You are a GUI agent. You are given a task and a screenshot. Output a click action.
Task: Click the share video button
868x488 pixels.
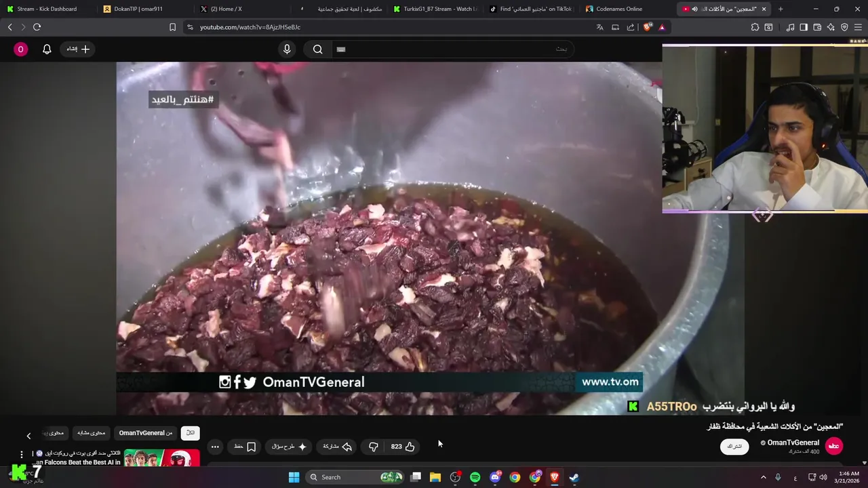337,447
